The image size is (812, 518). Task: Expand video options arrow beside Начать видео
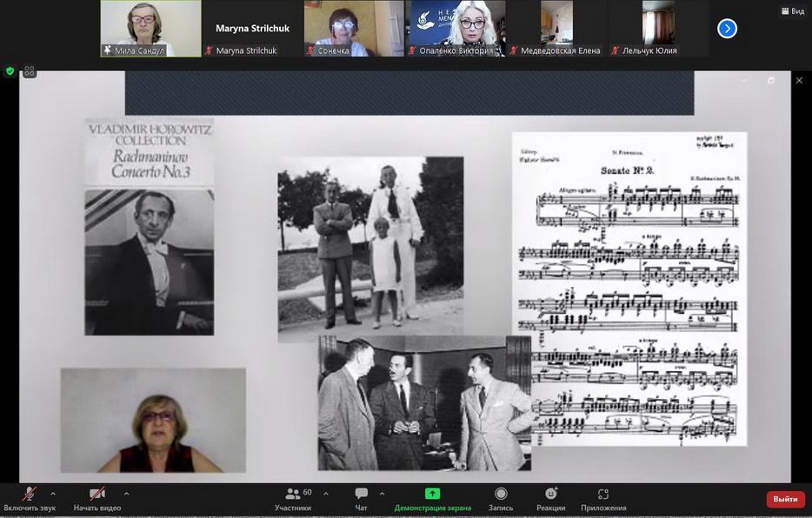point(126,495)
